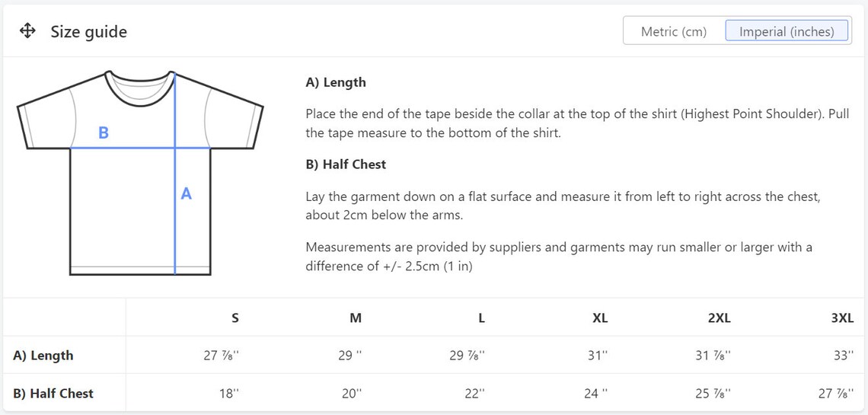The height and width of the screenshot is (415, 868).
Task: Switch units to Metric (cm)
Action: point(674,31)
